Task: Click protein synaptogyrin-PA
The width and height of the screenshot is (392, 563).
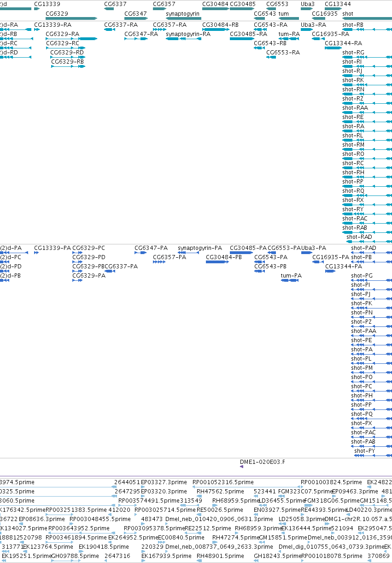Action: point(200,248)
